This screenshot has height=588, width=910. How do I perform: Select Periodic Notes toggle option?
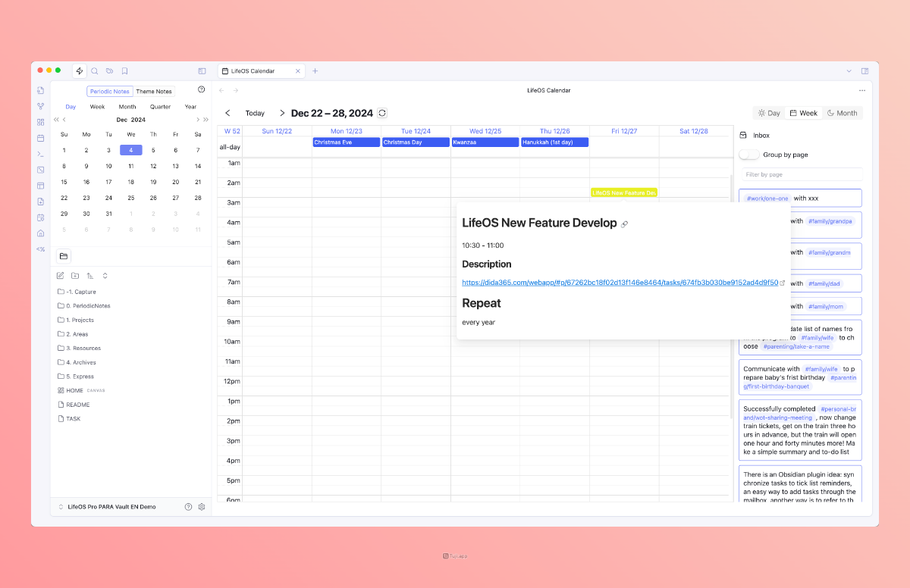point(110,92)
